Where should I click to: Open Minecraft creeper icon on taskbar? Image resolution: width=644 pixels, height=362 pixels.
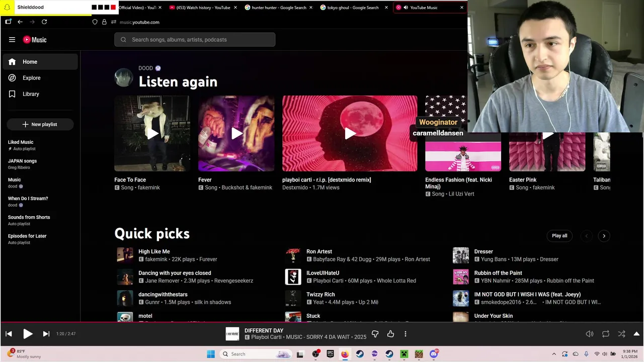tap(404, 354)
